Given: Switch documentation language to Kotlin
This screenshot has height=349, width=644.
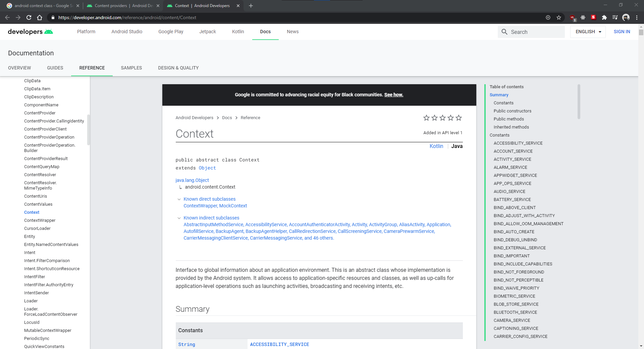Looking at the screenshot, I should [436, 146].
